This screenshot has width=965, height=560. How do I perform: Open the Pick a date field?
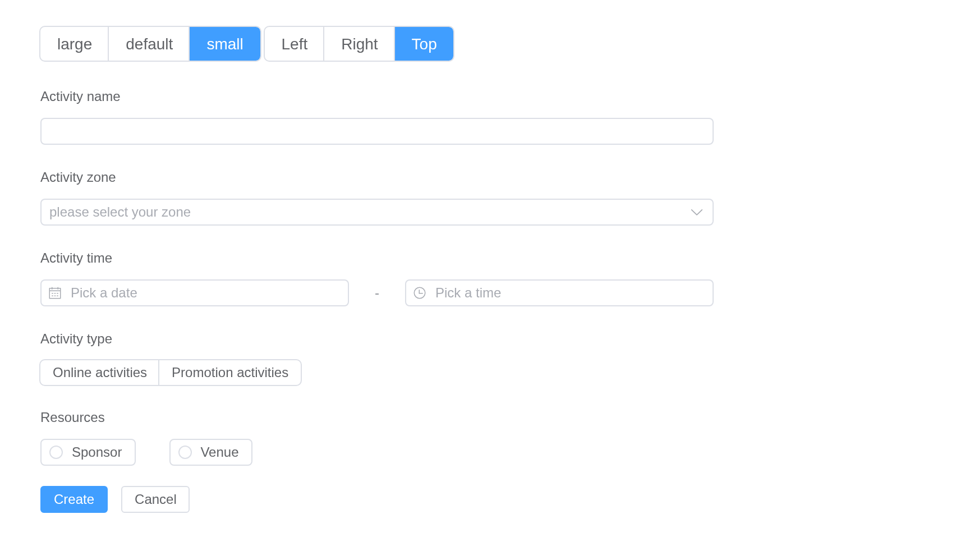click(195, 293)
